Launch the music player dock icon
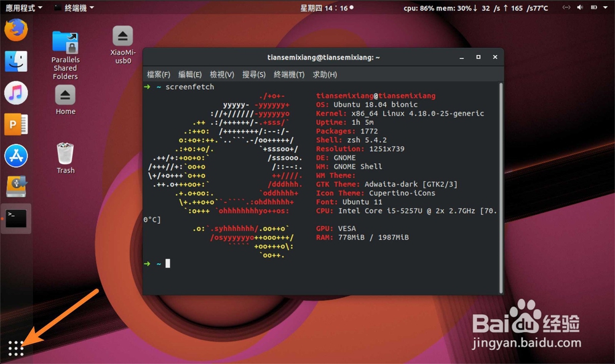Image resolution: width=615 pixels, height=364 pixels. [x=16, y=93]
